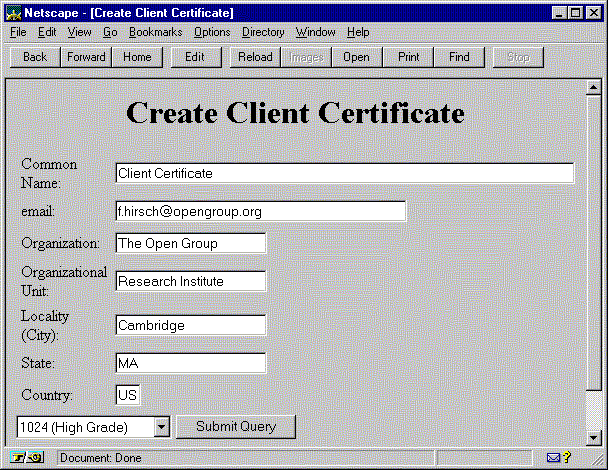Go Back using the toolbar button
Viewport: 608px width, 470px height.
35,57
